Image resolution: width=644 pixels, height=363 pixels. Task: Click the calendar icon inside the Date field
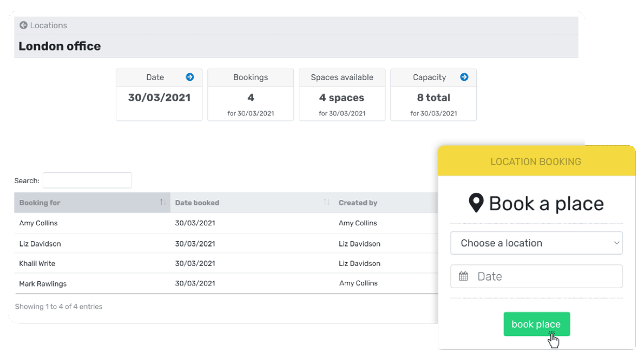coord(463,276)
